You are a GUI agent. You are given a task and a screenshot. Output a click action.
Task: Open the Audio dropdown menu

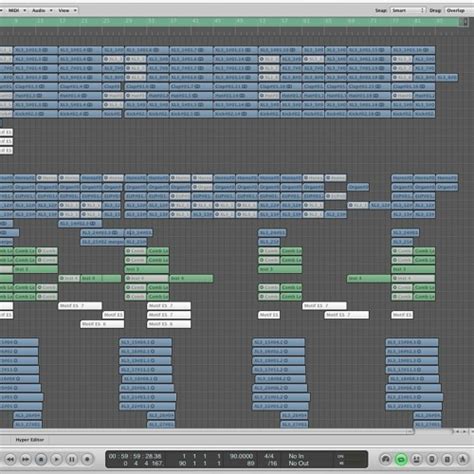(42, 11)
